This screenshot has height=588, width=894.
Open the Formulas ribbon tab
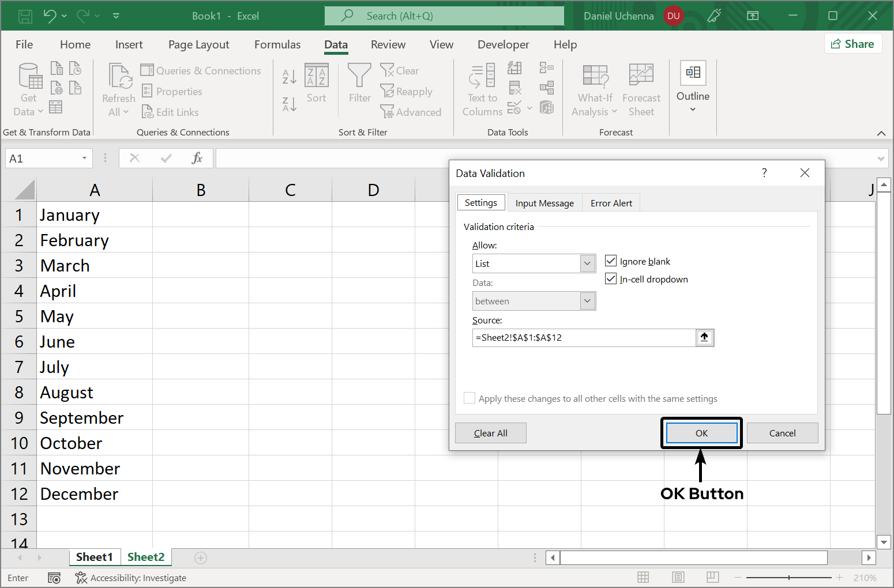click(277, 44)
